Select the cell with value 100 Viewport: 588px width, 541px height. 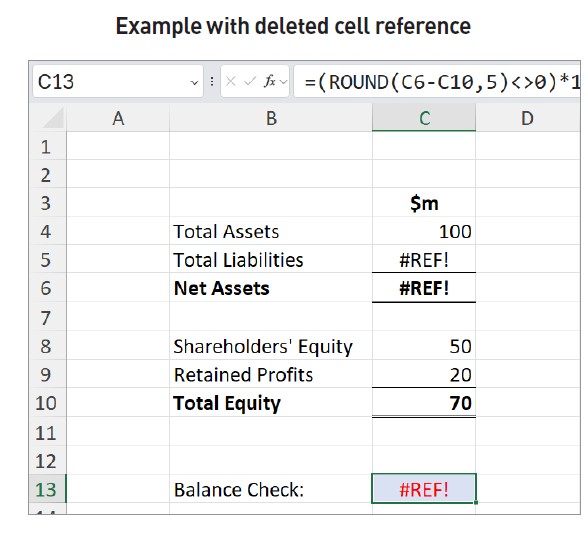(424, 231)
